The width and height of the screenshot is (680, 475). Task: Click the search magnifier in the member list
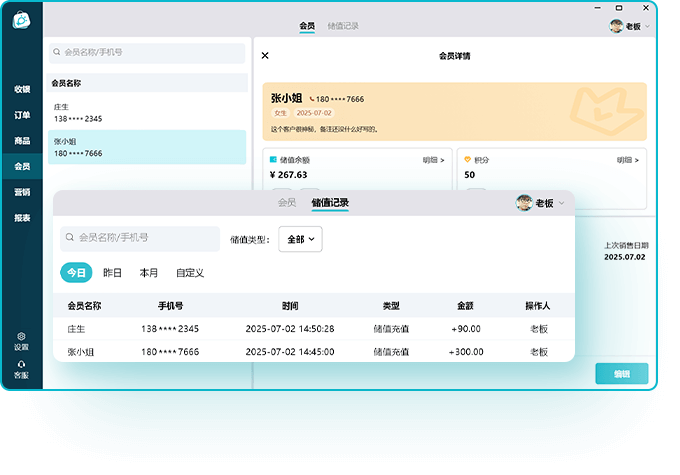(x=57, y=52)
